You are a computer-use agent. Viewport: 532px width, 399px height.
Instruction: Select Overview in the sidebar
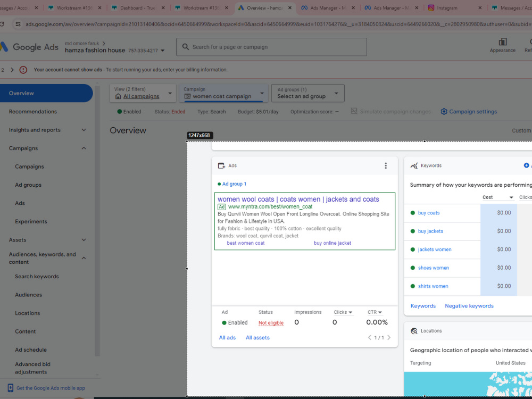point(46,93)
